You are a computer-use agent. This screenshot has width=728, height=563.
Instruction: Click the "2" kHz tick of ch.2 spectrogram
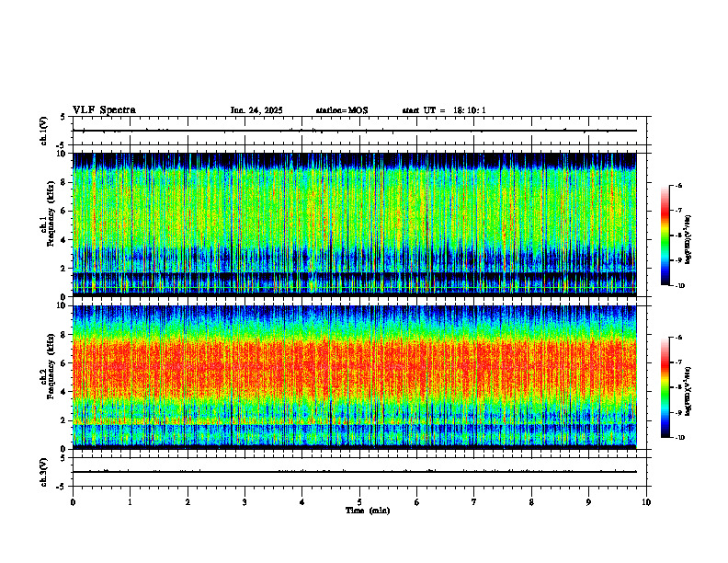point(64,420)
